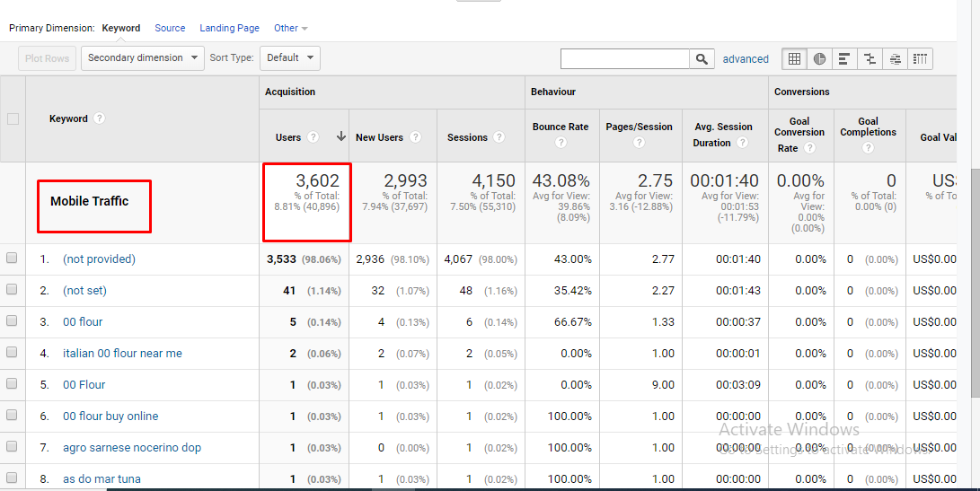Click in the table search input field
This screenshot has width=980, height=491.
click(625, 58)
